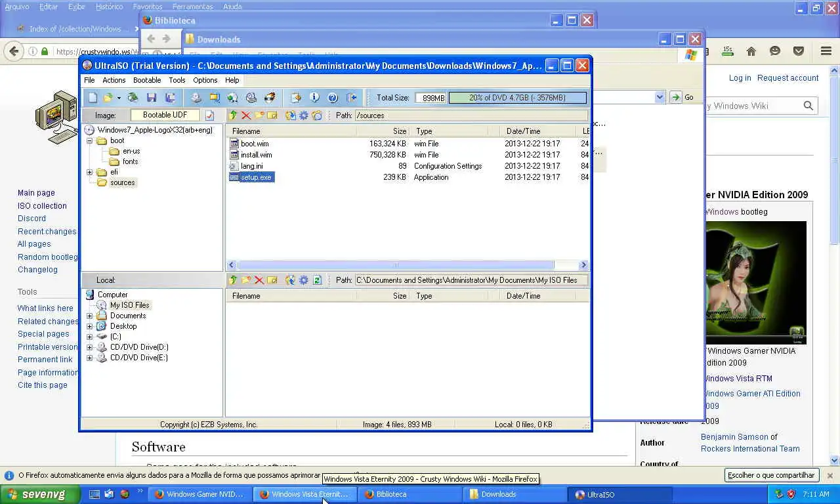
Task: Click the 20% of DVD capacity bar
Action: (x=517, y=98)
